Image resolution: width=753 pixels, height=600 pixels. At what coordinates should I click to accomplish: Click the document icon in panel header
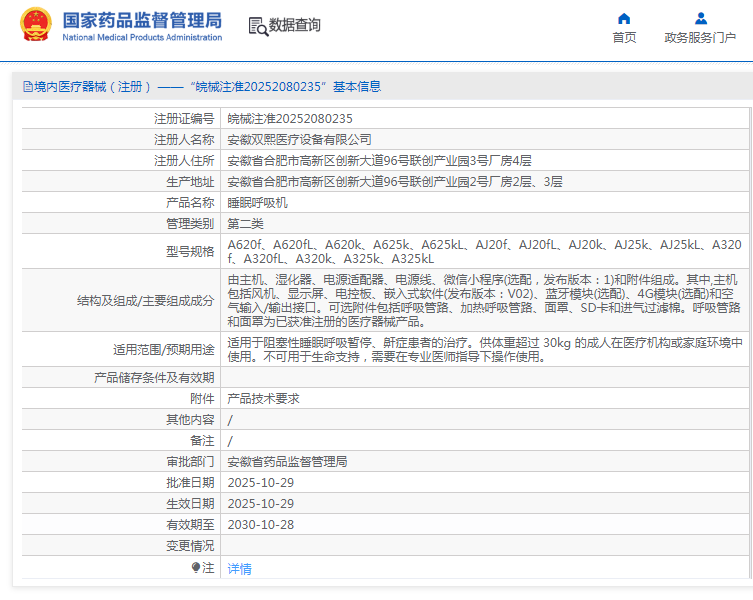pyautogui.click(x=26, y=87)
